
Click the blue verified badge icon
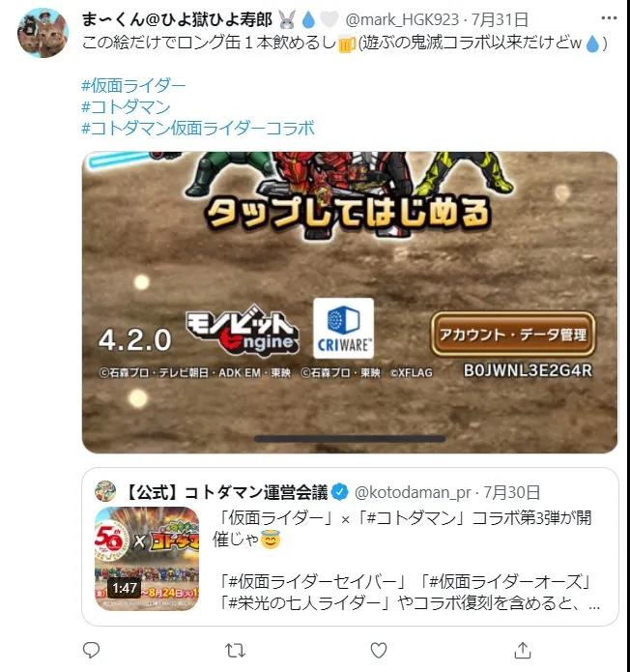pyautogui.click(x=340, y=492)
